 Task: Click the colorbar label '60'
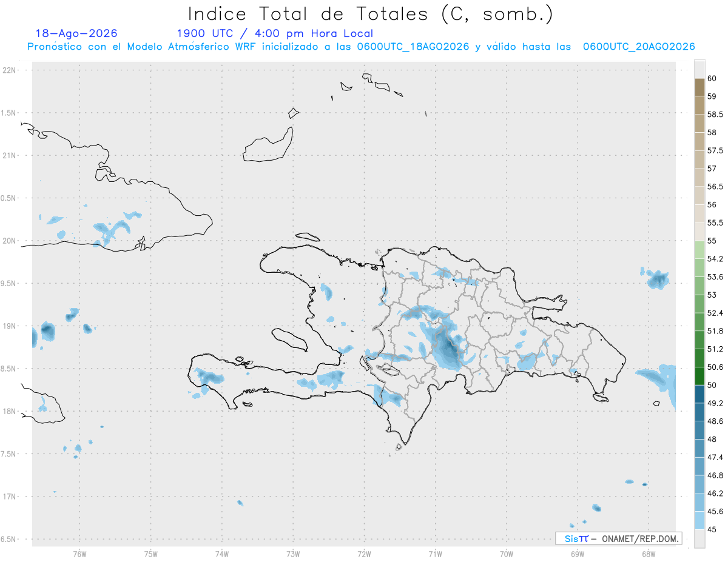712,78
